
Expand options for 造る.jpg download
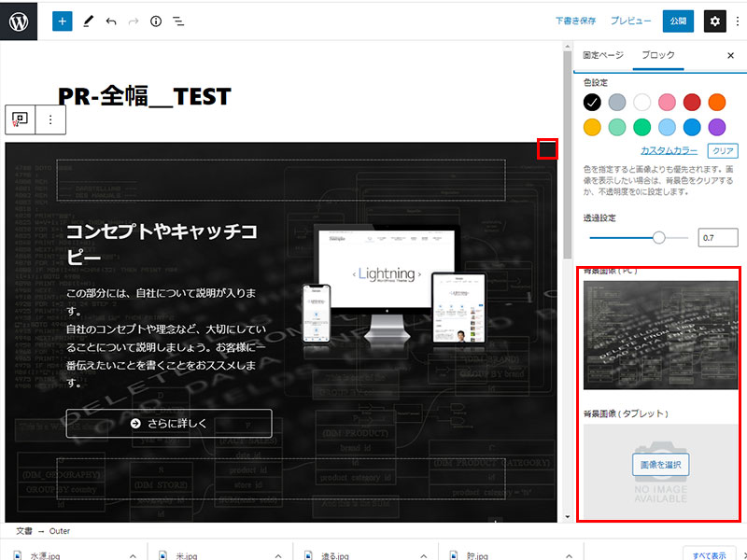coord(422,555)
